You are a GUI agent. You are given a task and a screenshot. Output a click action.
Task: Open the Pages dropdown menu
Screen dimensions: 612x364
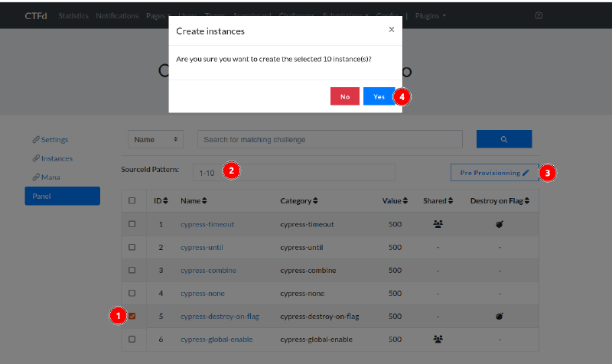click(158, 15)
